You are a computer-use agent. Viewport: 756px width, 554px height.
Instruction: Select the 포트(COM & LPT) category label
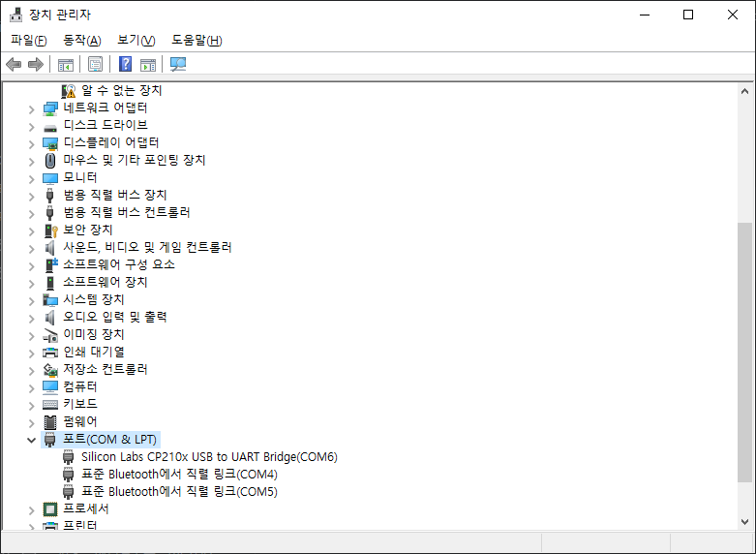click(x=110, y=439)
